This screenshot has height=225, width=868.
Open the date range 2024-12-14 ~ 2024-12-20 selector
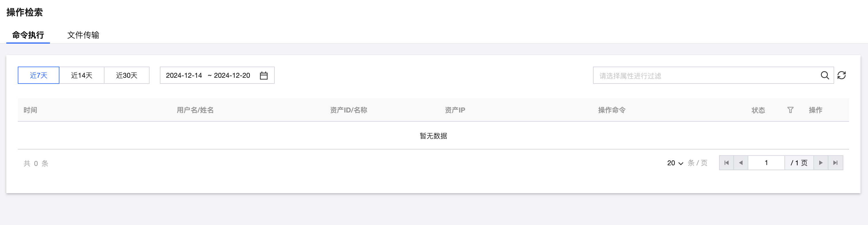point(208,75)
